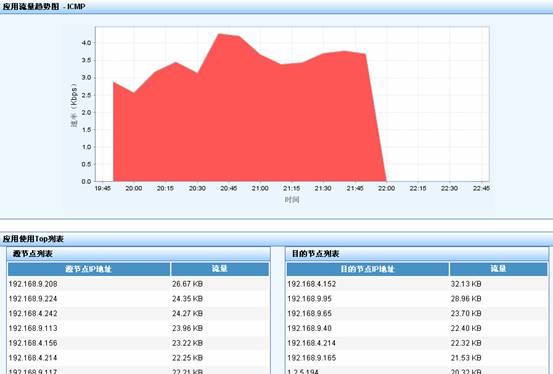Open source IP 192.168.4.156 entry
This screenshot has height=374, width=553.
coord(138,343)
